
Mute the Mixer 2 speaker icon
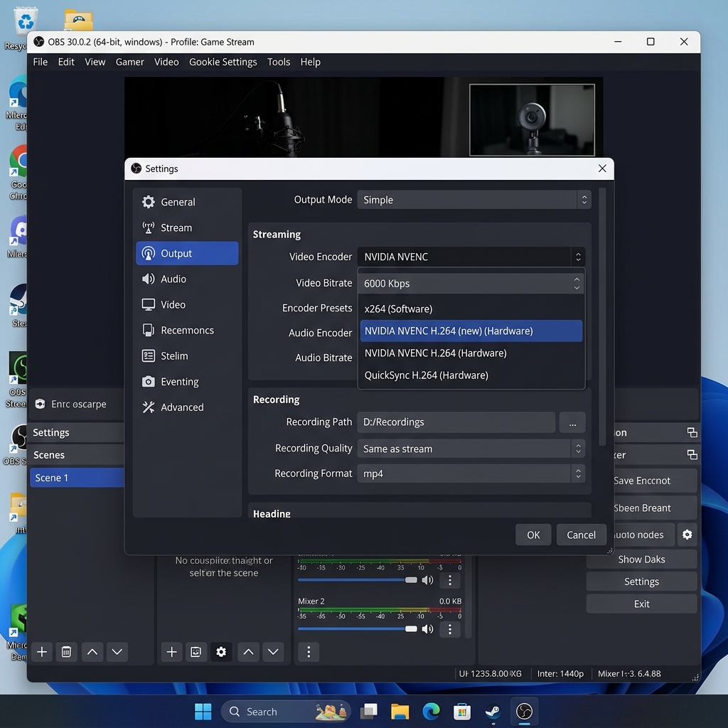click(427, 629)
